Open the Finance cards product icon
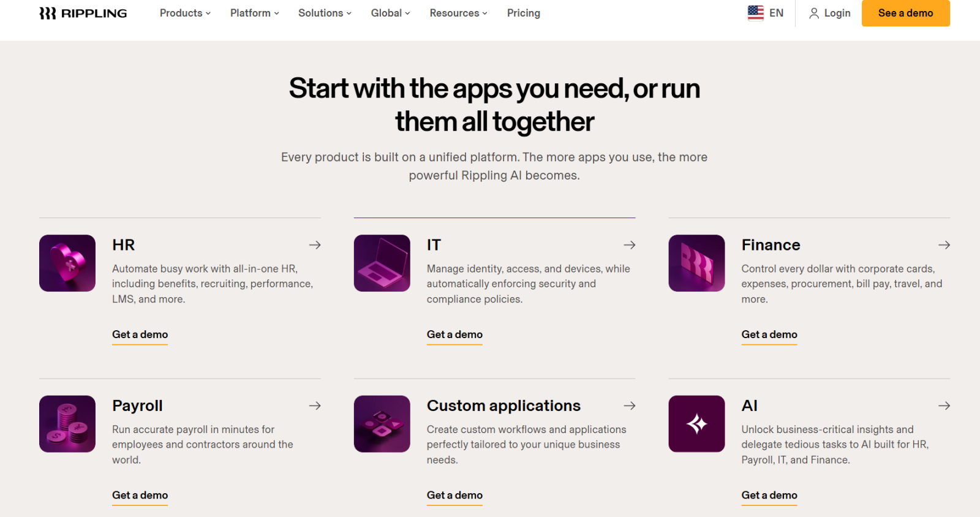This screenshot has height=517, width=980. (x=697, y=263)
